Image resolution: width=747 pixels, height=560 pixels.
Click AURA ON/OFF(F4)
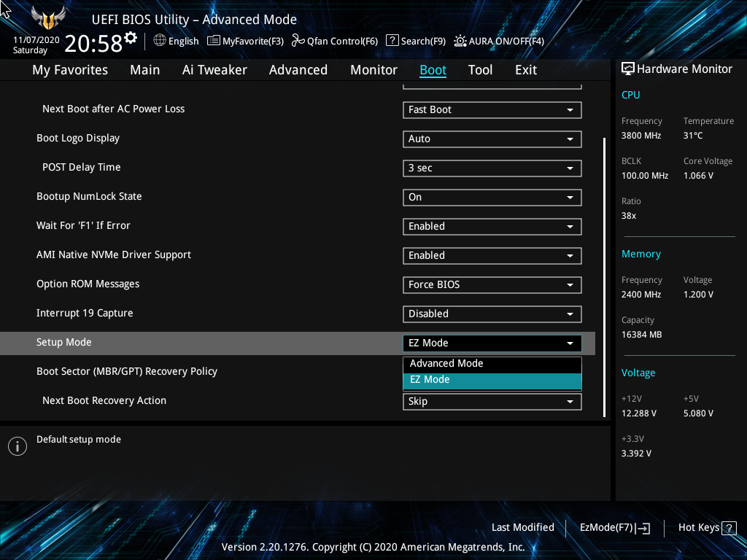coord(499,41)
